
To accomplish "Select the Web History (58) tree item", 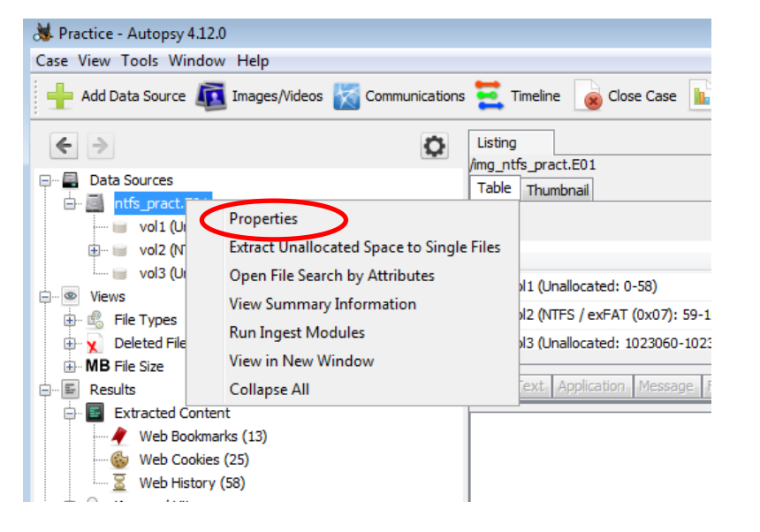I will (192, 483).
